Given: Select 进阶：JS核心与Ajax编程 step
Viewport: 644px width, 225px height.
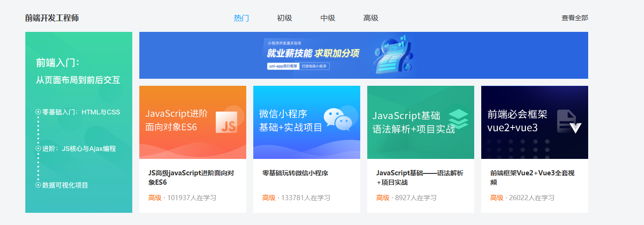Looking at the screenshot, I should [79, 149].
